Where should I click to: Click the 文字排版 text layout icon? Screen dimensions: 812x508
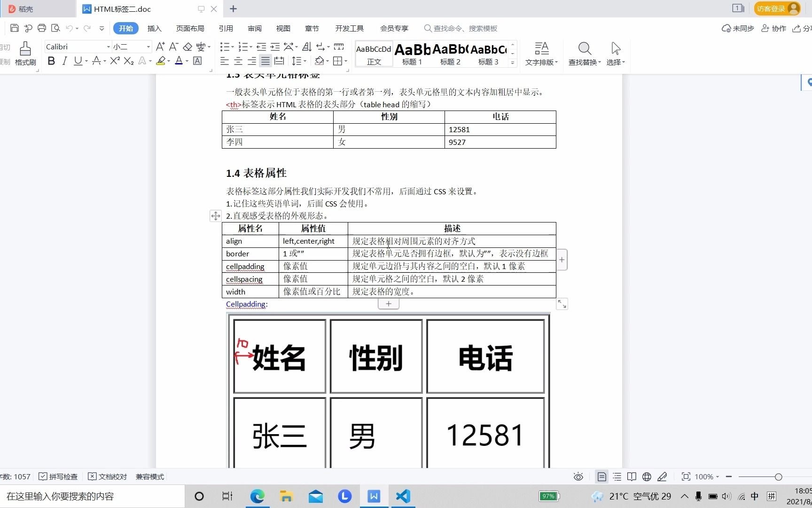click(x=541, y=53)
